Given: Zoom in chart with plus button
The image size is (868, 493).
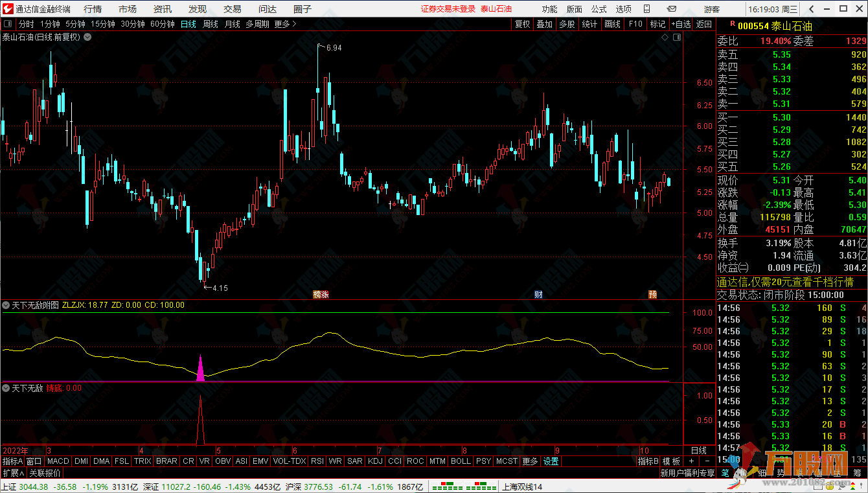Looking at the screenshot, I should 691,461.
